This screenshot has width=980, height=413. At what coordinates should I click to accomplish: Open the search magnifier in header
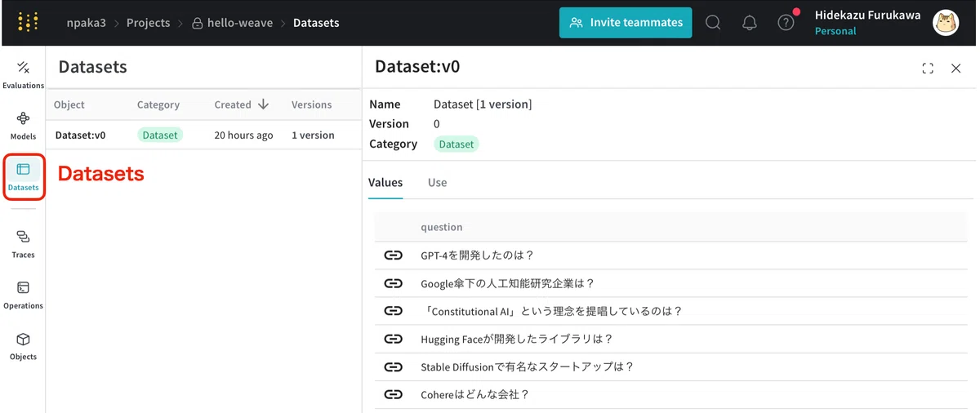click(x=713, y=23)
